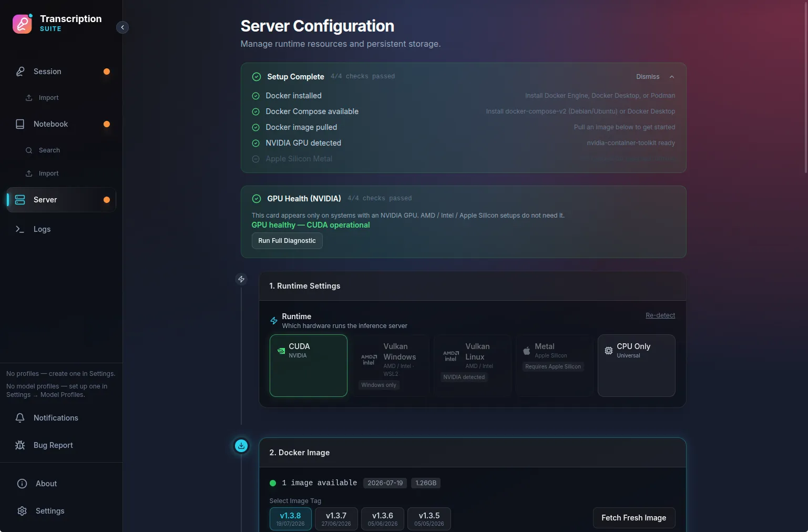
Task: Select the CUDA NVIDIA runtime card
Action: pyautogui.click(x=309, y=365)
